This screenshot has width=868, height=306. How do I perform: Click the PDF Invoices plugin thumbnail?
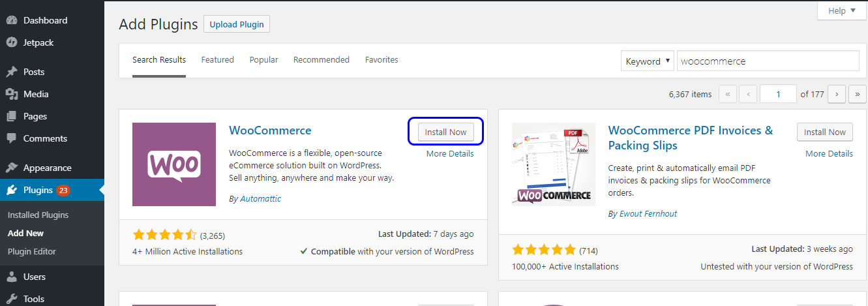coord(554,164)
